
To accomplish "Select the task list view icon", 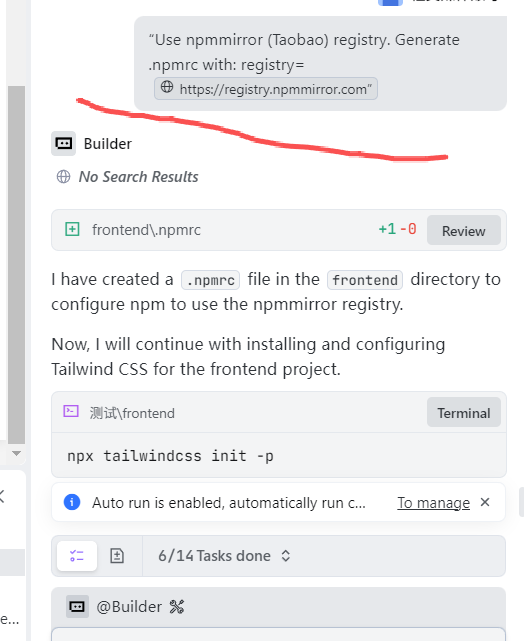I will click(x=77, y=556).
